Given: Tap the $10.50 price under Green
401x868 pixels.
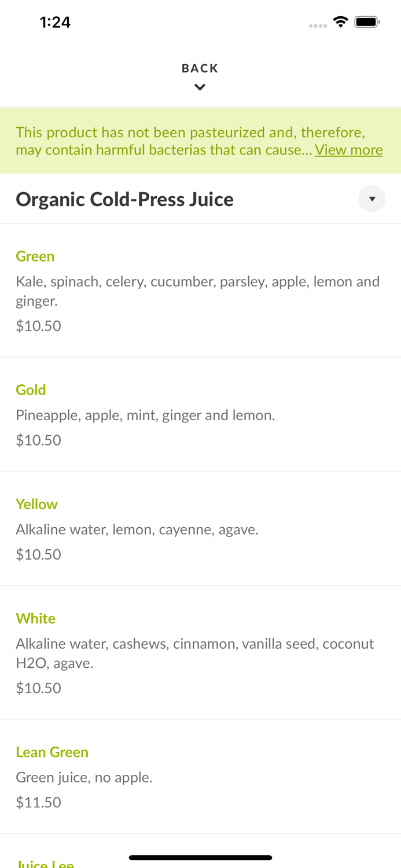Looking at the screenshot, I should (38, 326).
